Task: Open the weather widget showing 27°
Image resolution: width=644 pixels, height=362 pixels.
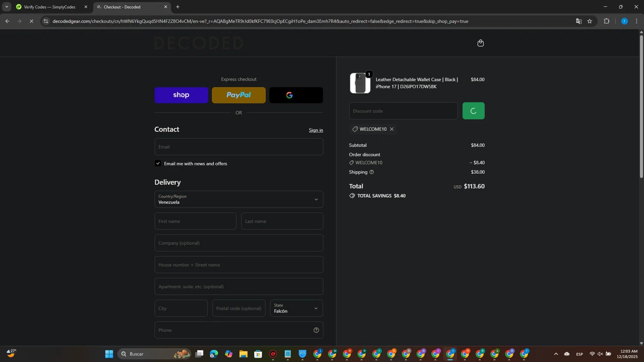Action: click(x=11, y=353)
